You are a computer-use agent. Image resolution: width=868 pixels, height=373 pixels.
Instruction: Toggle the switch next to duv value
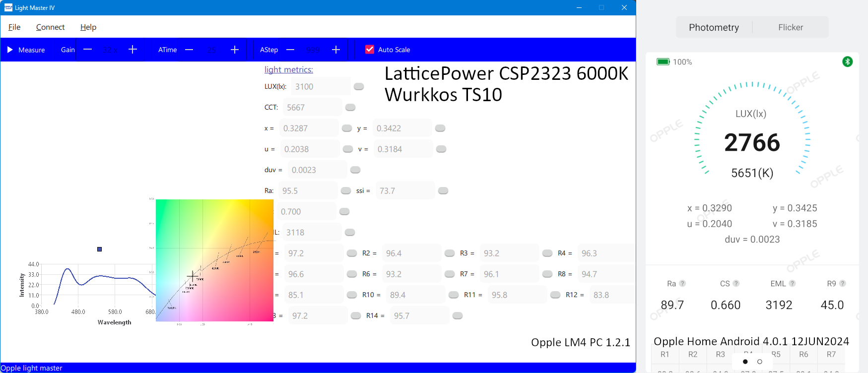(x=355, y=170)
